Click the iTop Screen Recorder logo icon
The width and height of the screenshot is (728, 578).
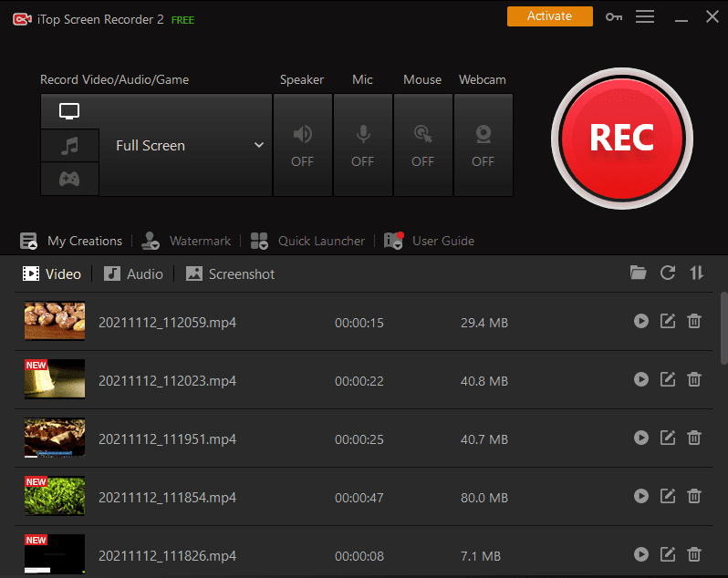pyautogui.click(x=22, y=19)
